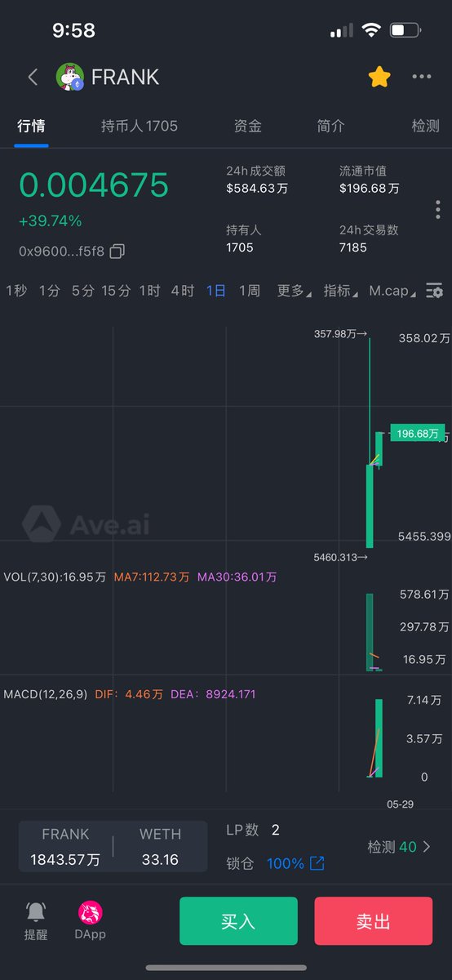Select the 1周 chart interval
452x980 pixels.
click(250, 291)
